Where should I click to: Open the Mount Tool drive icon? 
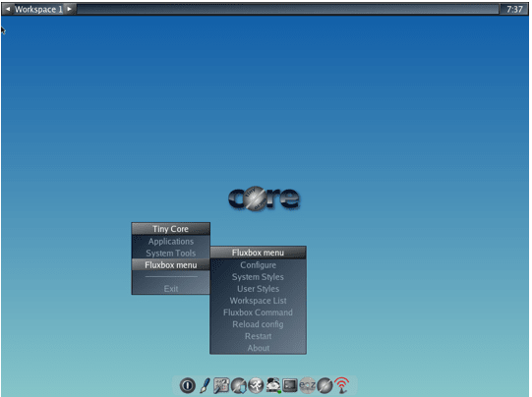[273, 385]
